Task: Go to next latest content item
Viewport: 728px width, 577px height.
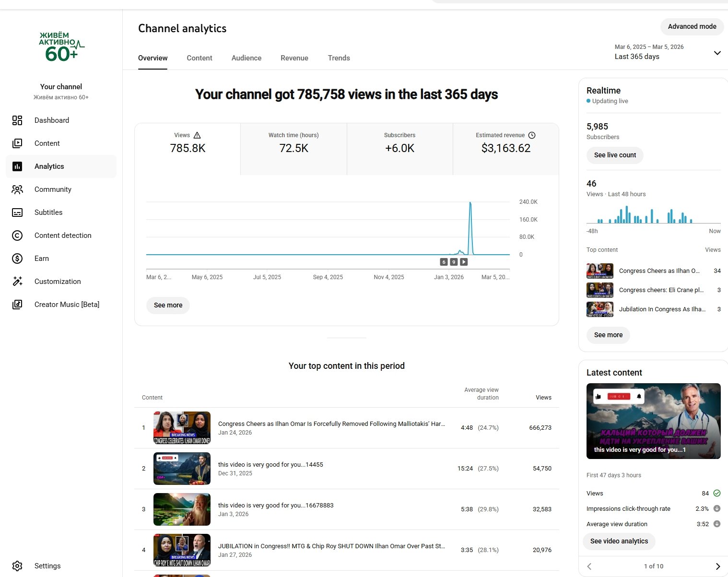Action: tap(717, 566)
